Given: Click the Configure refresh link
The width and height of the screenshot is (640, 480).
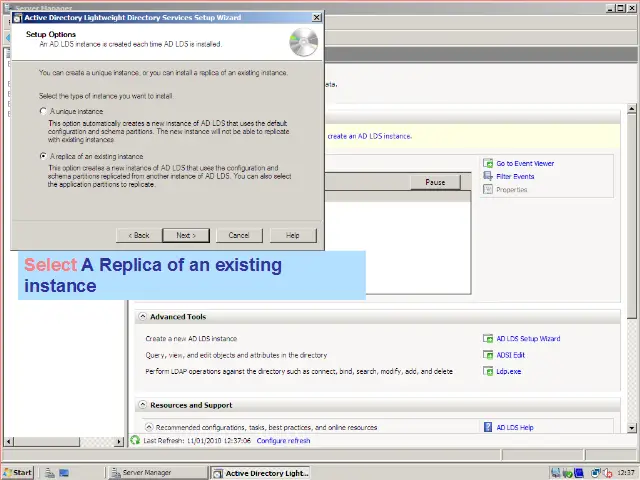Looking at the screenshot, I should pos(283,441).
